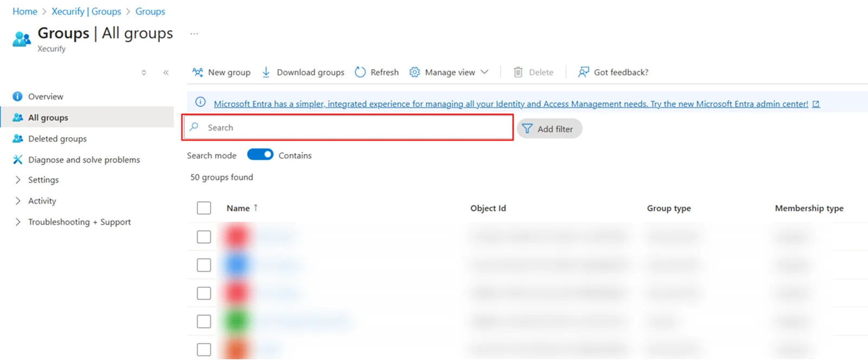Click the Got feedback? button label
The height and width of the screenshot is (362, 868).
pos(621,72)
